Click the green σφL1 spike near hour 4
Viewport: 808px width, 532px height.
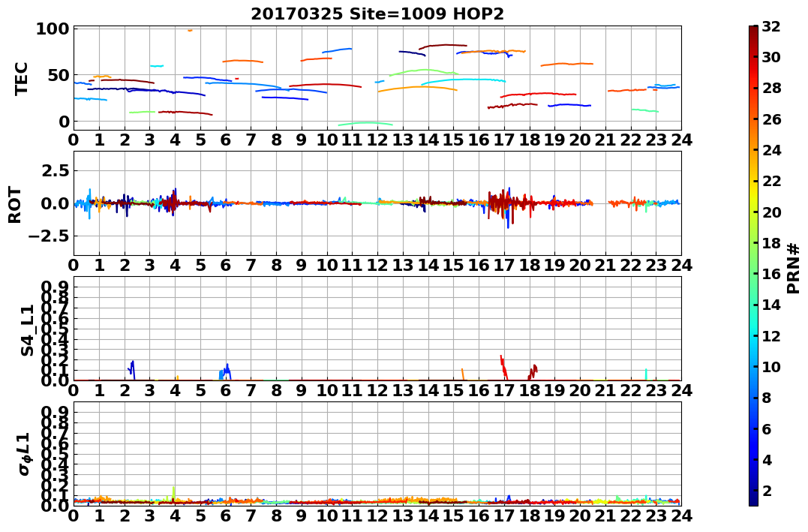(173, 493)
